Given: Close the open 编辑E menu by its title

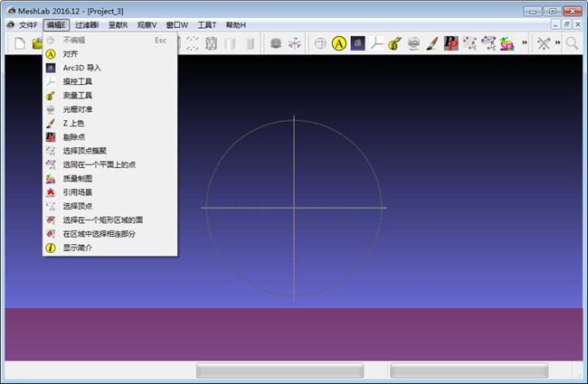Looking at the screenshot, I should (x=56, y=25).
